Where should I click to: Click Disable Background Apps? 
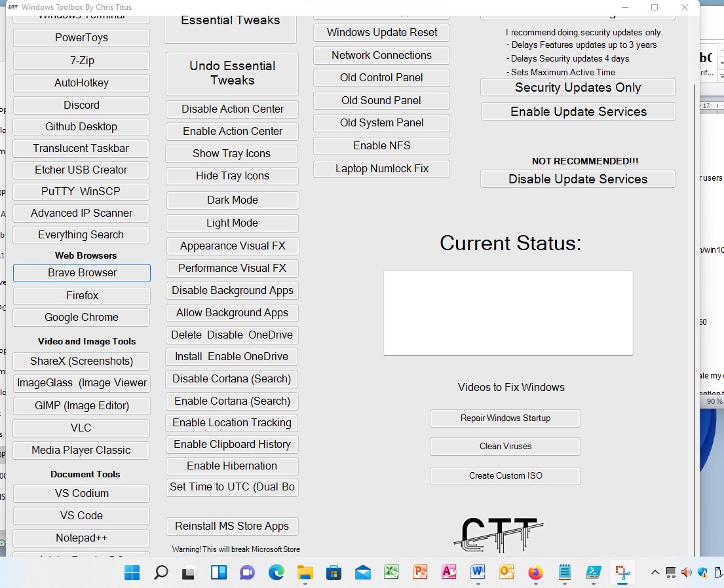point(232,290)
